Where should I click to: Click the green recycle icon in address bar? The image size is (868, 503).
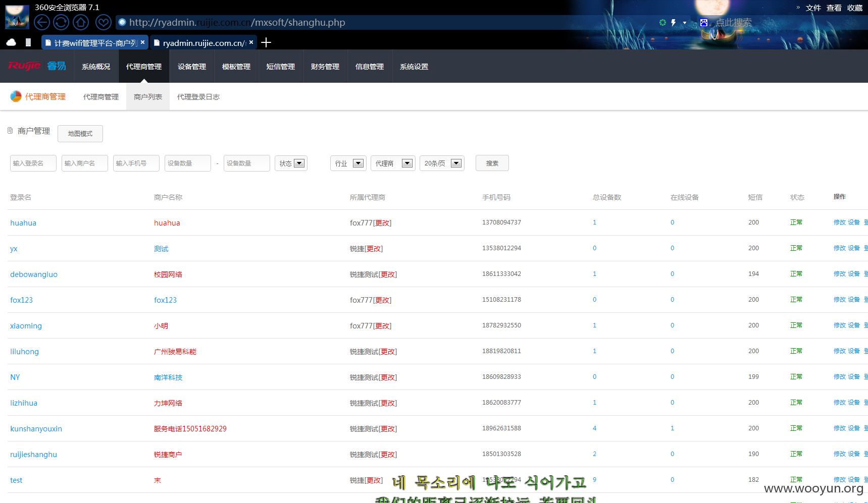click(x=662, y=23)
